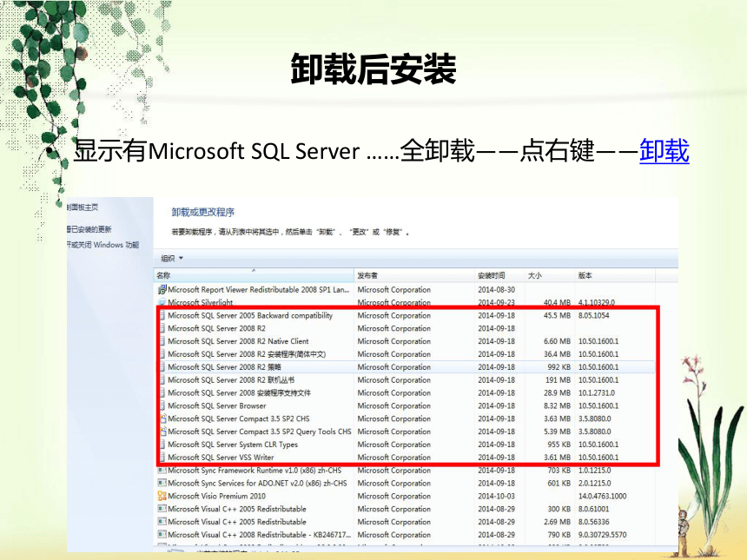
Task: Select 'Microsoft Visio Premium 2010' name text
Action: coord(217,496)
